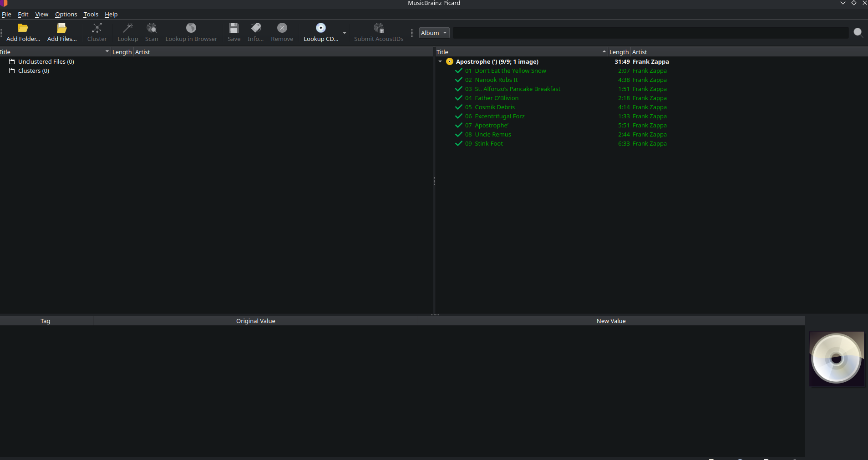868x460 pixels.
Task: Click the Add Files toolbar icon
Action: coord(62,28)
